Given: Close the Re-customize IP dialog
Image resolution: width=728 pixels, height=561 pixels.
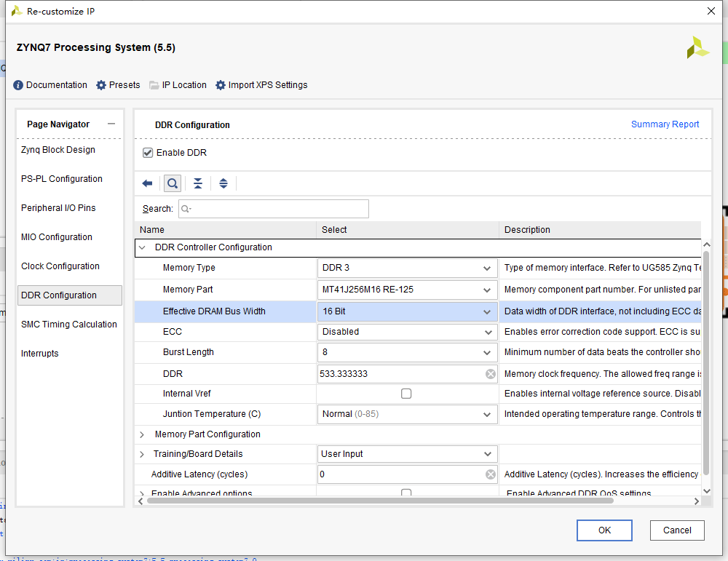Looking at the screenshot, I should pos(711,11).
